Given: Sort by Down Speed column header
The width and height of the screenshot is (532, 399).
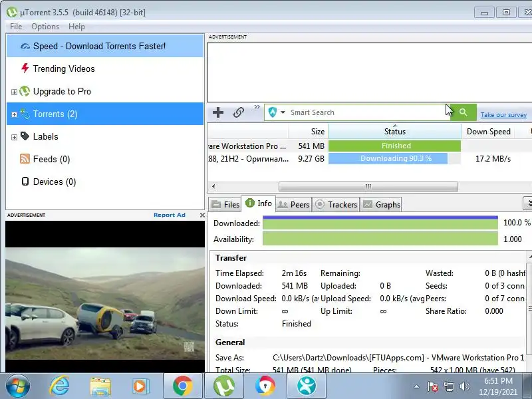Looking at the screenshot, I should (x=488, y=131).
